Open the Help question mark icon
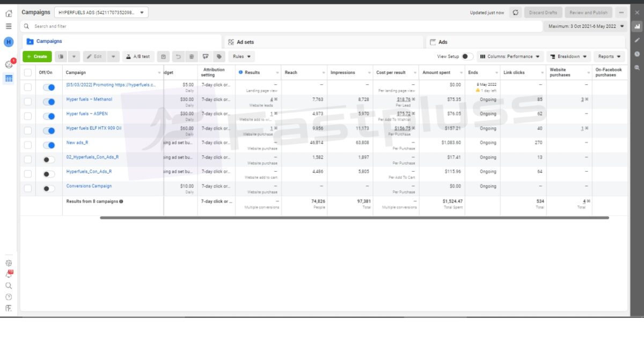Image resolution: width=644 pixels, height=362 pixels. [9, 297]
